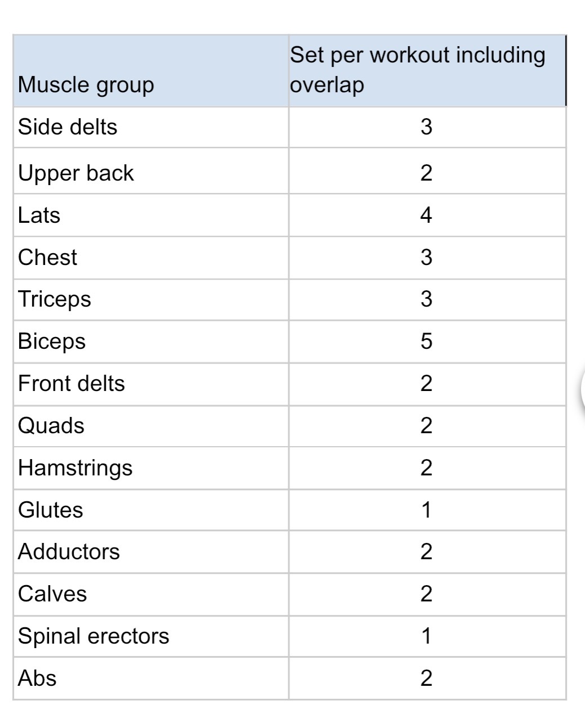Select the Calves cell
Viewport: 585px width, 728px height.
click(151, 594)
